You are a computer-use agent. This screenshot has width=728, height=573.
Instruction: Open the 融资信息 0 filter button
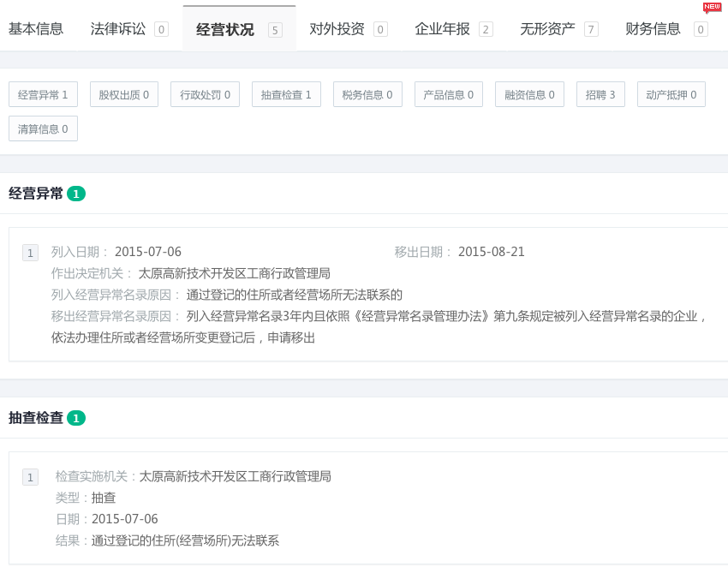coord(529,95)
